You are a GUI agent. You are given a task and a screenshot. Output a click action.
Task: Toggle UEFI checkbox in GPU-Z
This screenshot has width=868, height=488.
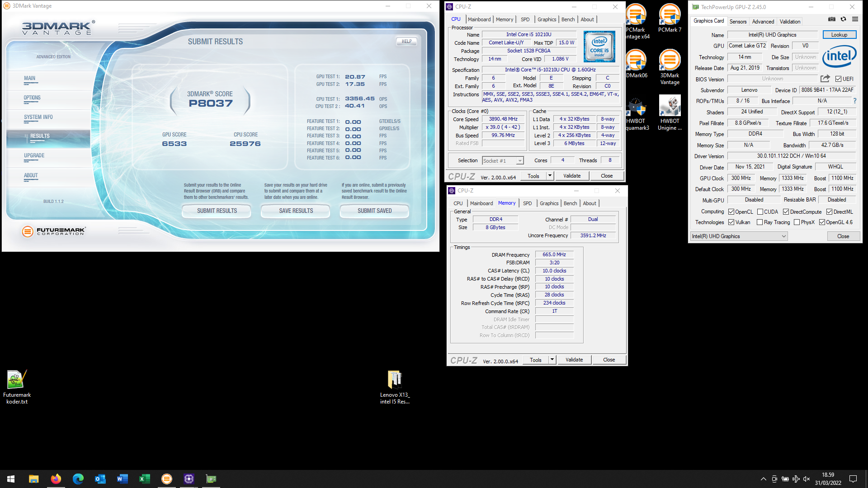coord(838,79)
